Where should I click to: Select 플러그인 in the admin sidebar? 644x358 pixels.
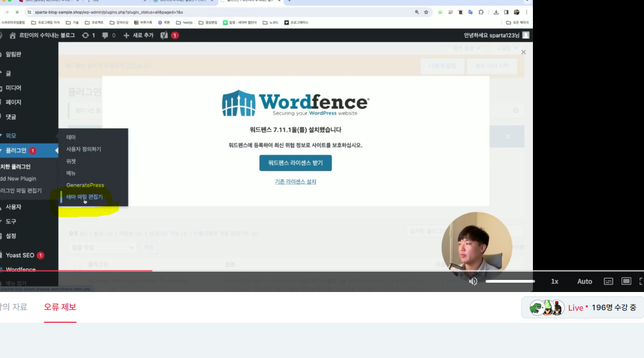tap(16, 151)
